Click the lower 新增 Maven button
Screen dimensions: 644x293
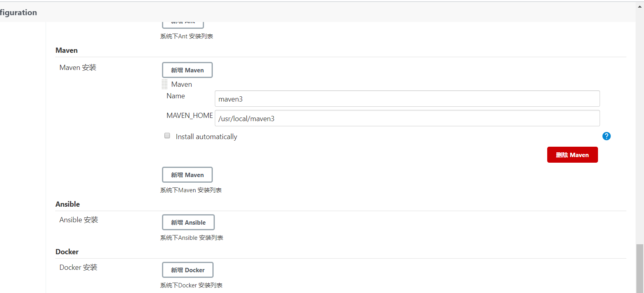tap(187, 174)
